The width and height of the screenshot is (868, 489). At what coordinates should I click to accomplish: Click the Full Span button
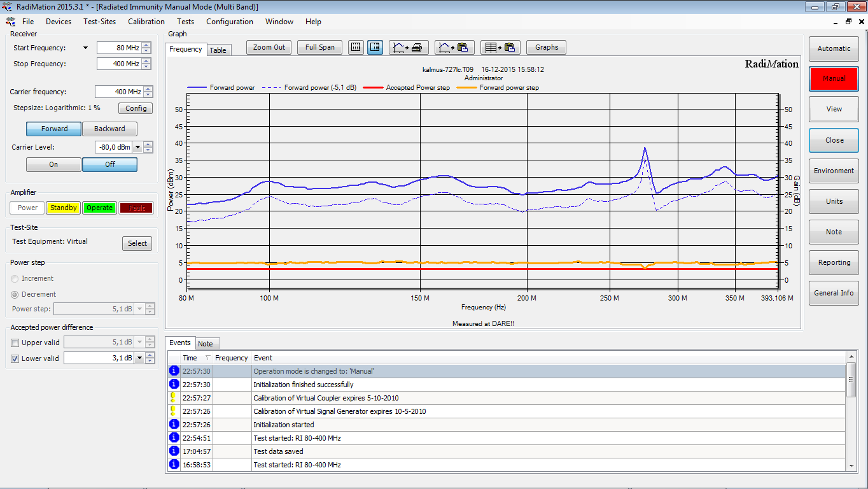320,47
